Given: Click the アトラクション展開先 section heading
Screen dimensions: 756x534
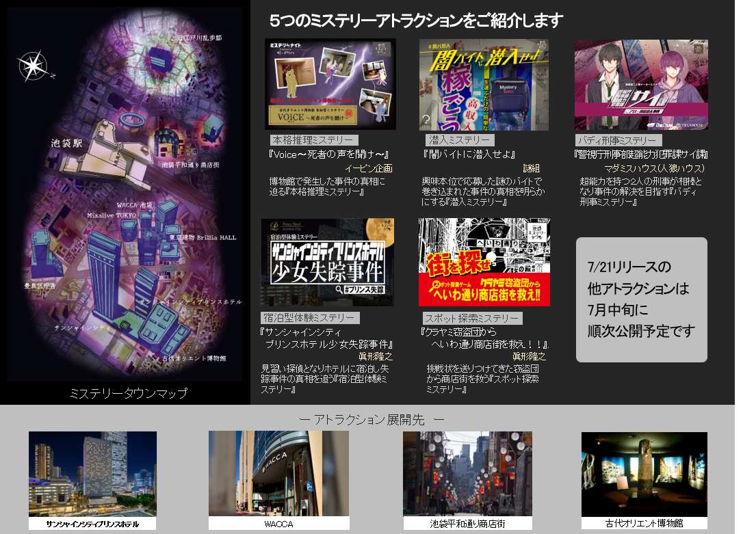Looking at the screenshot, I should click(x=372, y=420).
